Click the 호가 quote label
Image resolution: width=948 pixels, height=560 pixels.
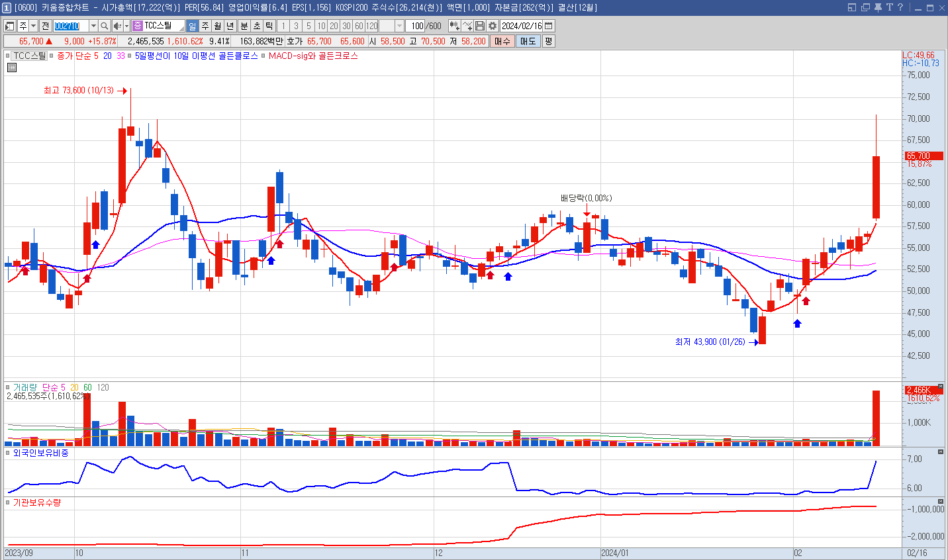295,41
